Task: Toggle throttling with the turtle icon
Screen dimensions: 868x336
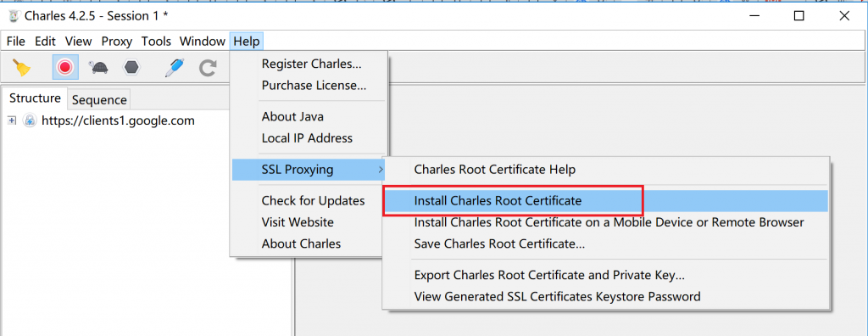Action: pyautogui.click(x=98, y=68)
